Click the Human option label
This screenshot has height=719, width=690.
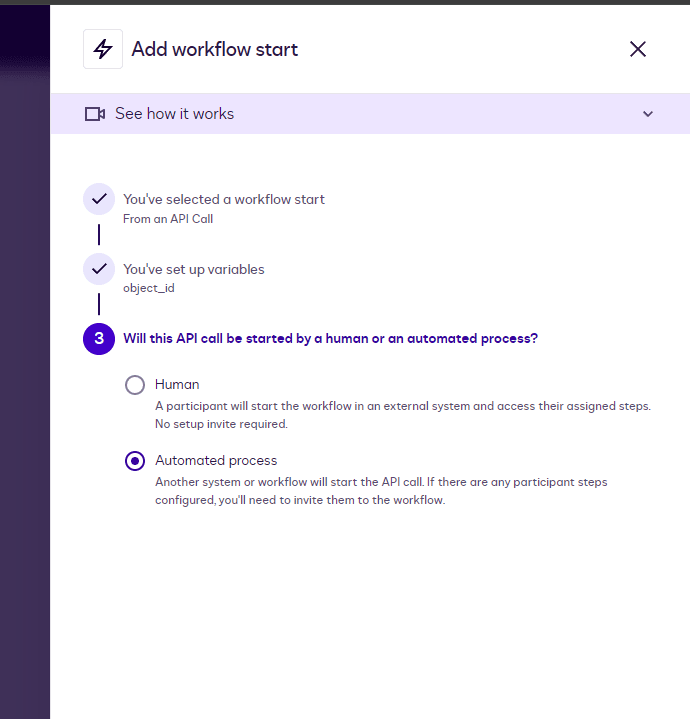pos(177,384)
